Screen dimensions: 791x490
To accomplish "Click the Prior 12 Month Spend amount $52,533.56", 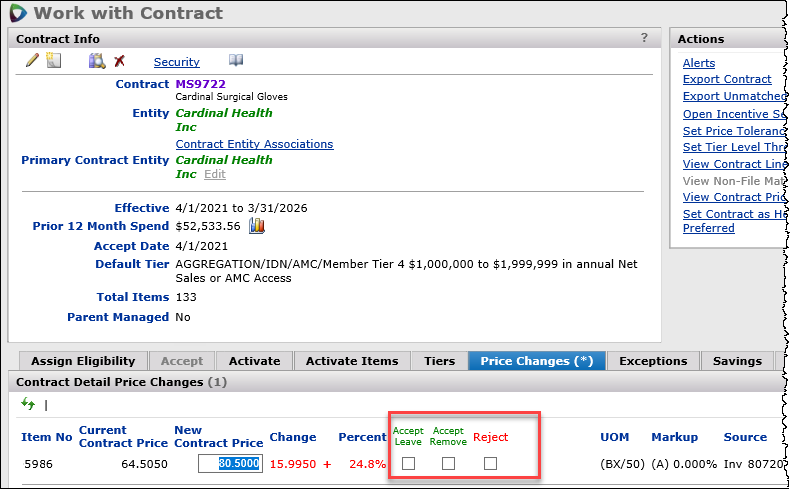I will coord(208,226).
